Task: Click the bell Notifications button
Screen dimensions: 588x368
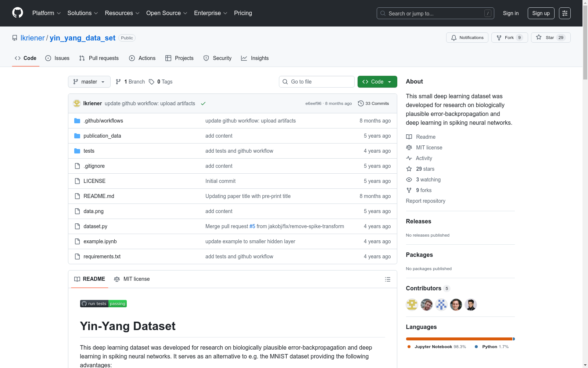Action: point(467,38)
